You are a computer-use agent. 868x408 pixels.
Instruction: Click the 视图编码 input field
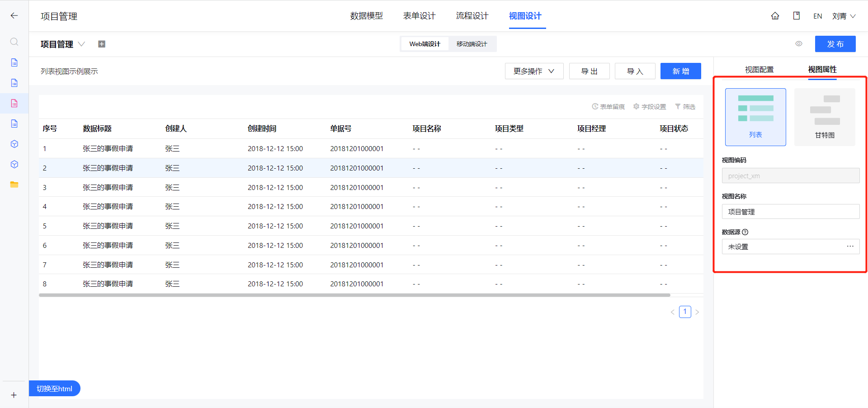tap(790, 176)
